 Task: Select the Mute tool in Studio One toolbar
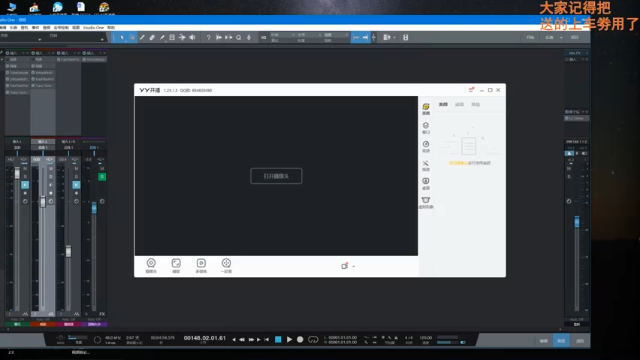coord(172,38)
